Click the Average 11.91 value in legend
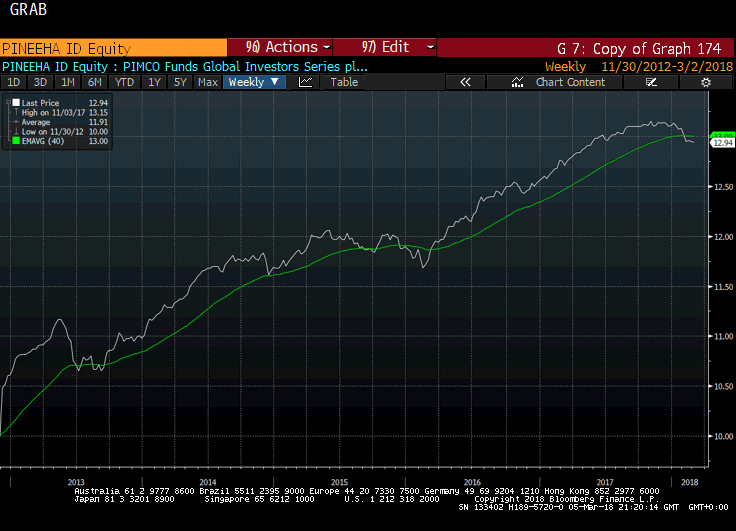736x531 pixels. click(99, 122)
